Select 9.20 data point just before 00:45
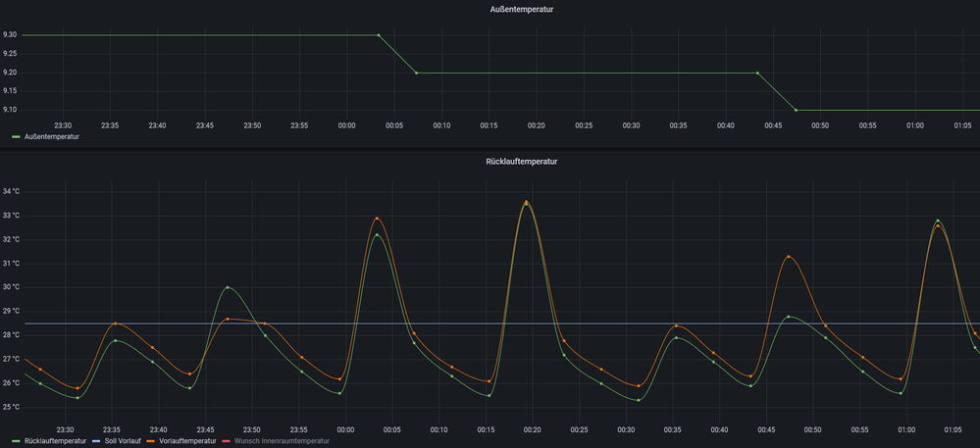The height and width of the screenshot is (448, 980). 757,74
